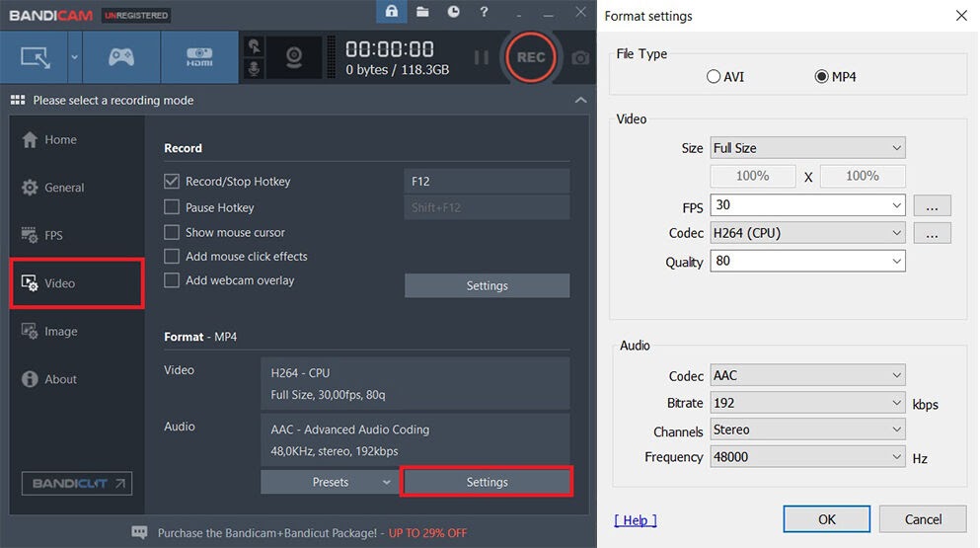This screenshot has width=980, height=548.
Task: Open output folder icon in title bar
Action: 422,11
